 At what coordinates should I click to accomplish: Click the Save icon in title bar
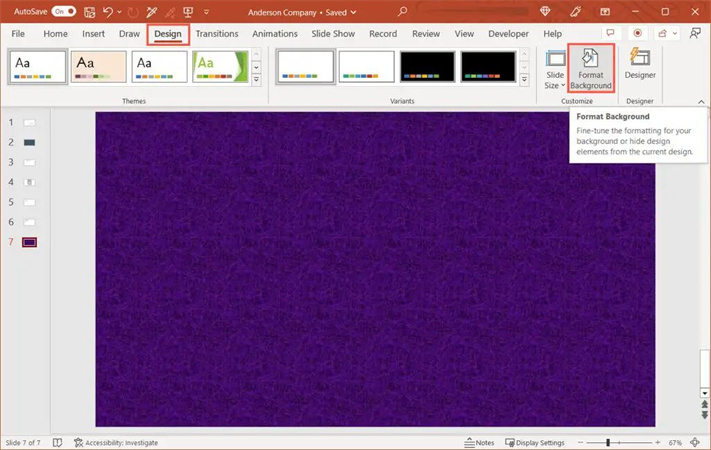point(88,10)
